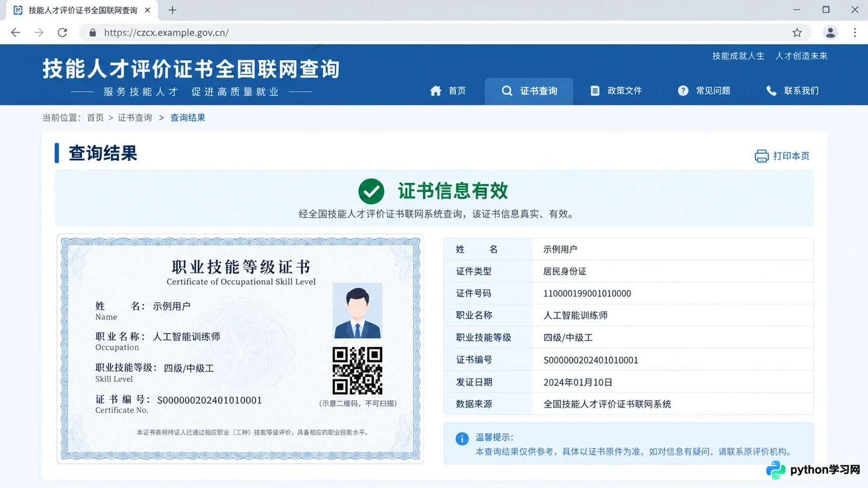Bookmark this page with the star icon
Image resolution: width=868 pixels, height=488 pixels.
point(797,33)
